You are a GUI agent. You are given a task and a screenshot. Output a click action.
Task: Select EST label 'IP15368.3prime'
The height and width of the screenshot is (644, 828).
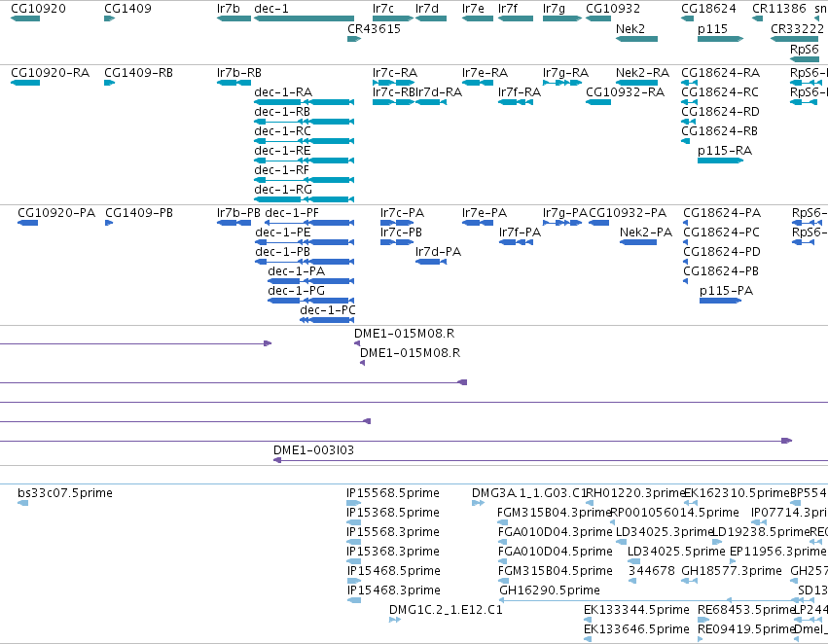(393, 552)
